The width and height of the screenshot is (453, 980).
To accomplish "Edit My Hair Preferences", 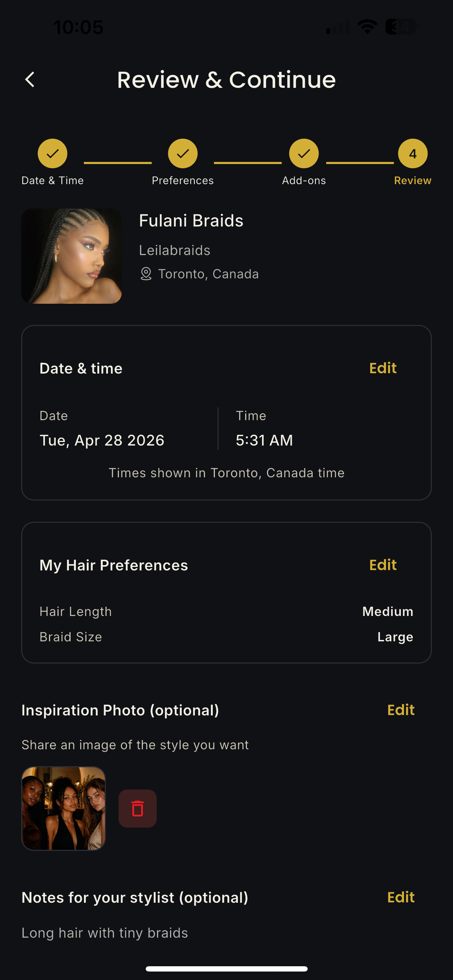I will pyautogui.click(x=383, y=565).
